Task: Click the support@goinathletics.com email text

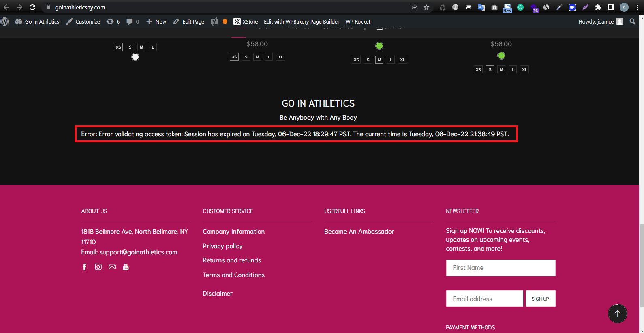Action: point(138,252)
